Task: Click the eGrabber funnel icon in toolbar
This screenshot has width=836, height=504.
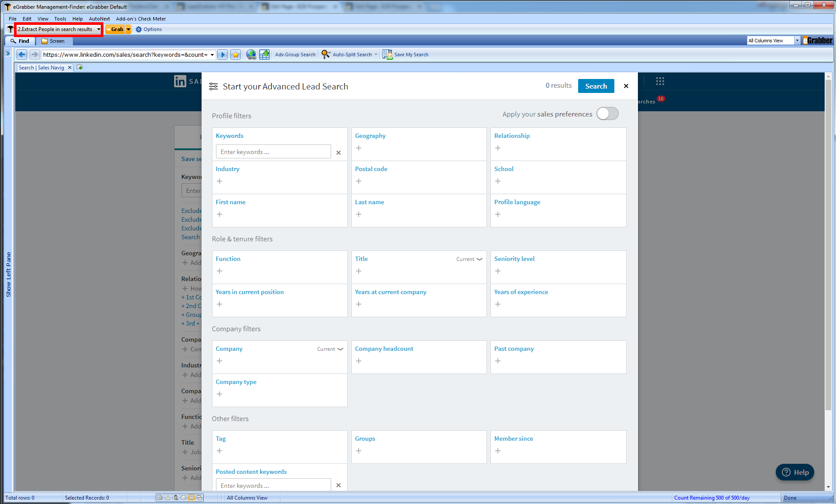Action: click(x=10, y=29)
